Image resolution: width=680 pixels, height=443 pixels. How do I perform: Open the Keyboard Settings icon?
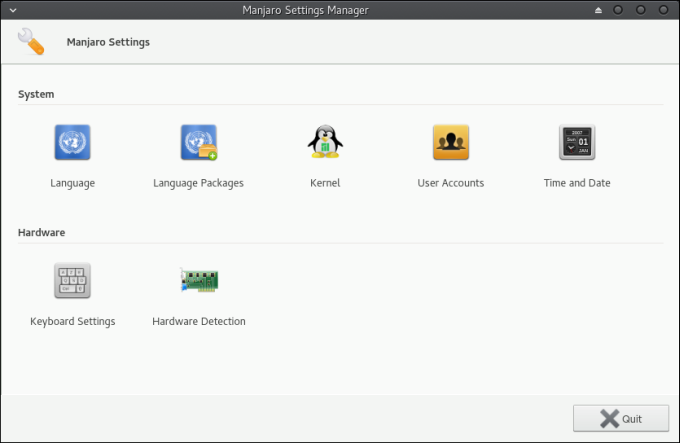pyautogui.click(x=72, y=280)
